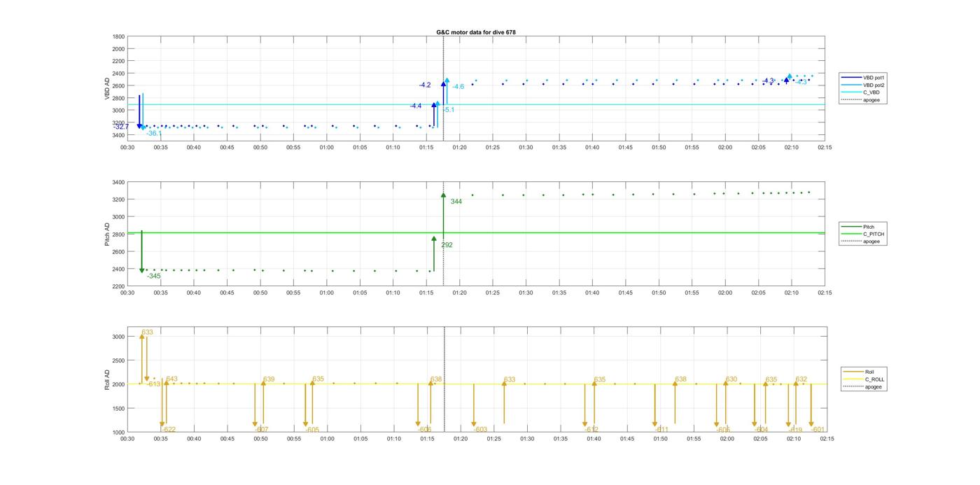Click the '-619' roll annotation
The height and width of the screenshot is (485, 980).
(795, 430)
